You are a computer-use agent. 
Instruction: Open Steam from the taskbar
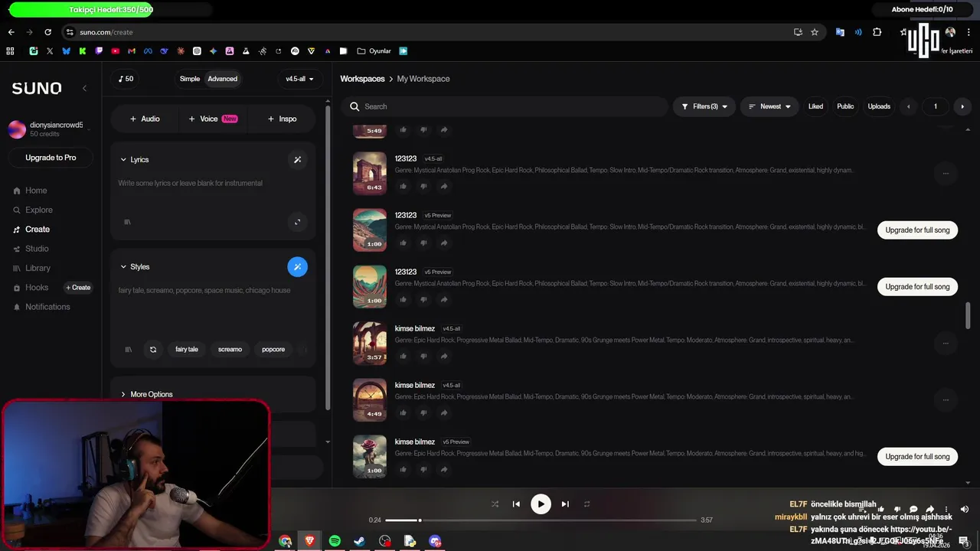coord(359,541)
